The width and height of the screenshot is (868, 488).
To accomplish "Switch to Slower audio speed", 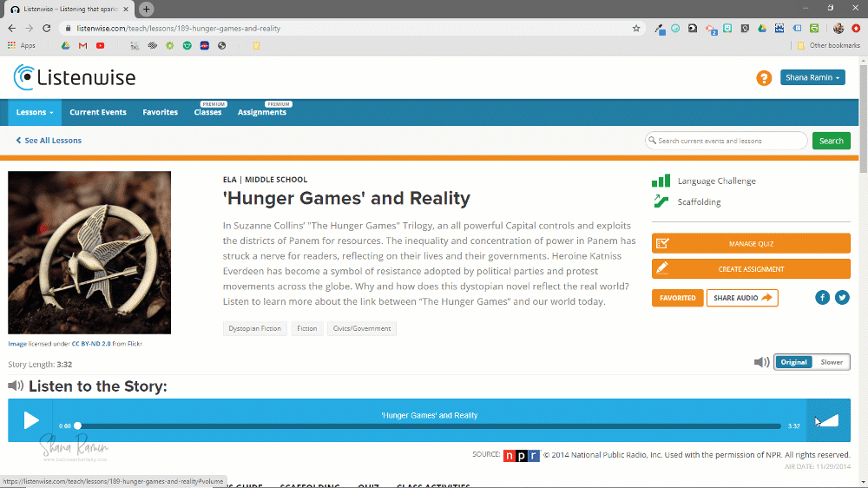I will click(832, 362).
